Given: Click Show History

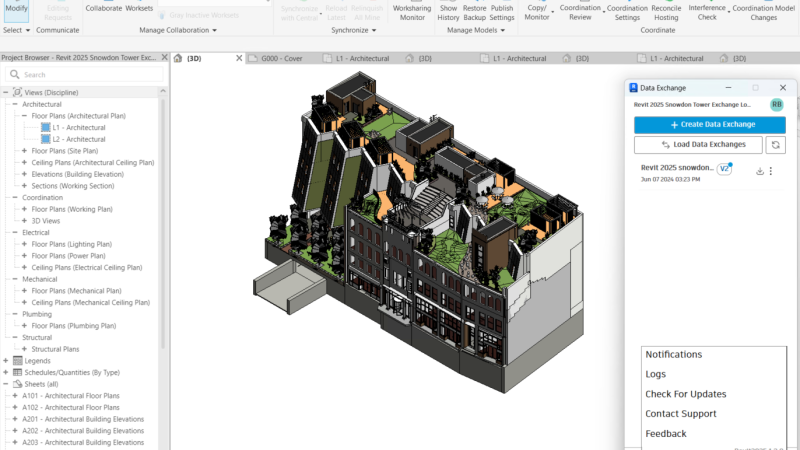Looking at the screenshot, I should (448, 12).
